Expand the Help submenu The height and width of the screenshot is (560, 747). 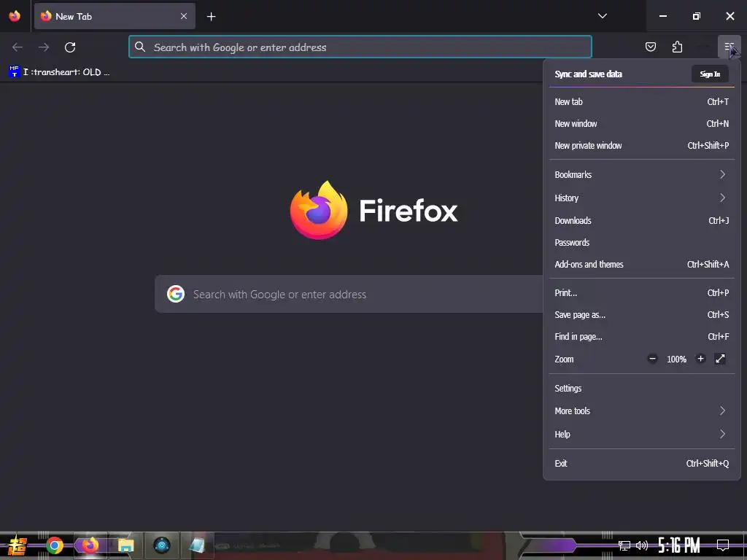pyautogui.click(x=642, y=434)
